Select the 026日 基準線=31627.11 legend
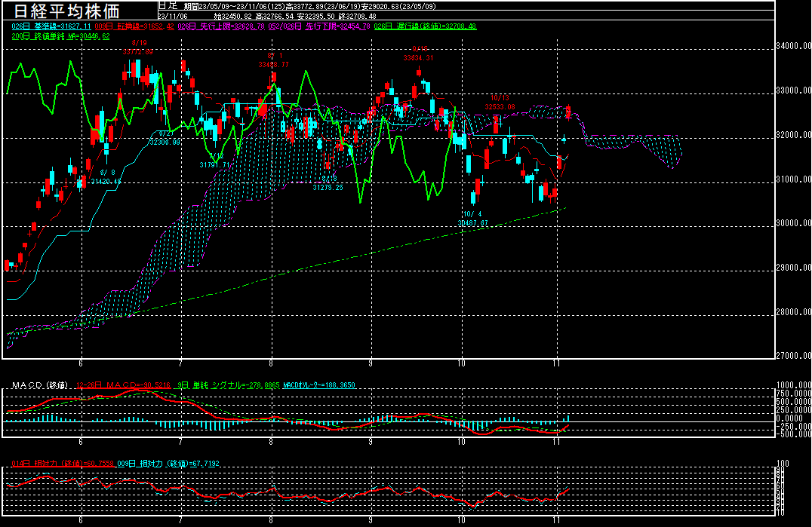This screenshot has width=812, height=527. (x=51, y=26)
